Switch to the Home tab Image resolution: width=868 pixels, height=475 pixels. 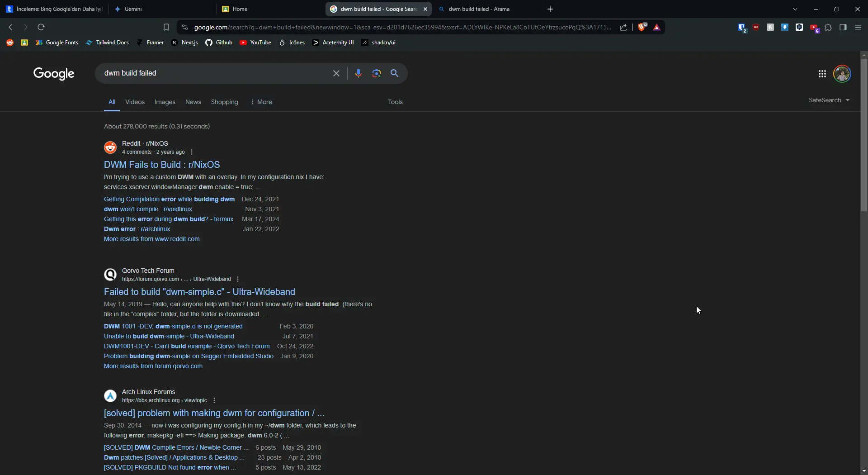coord(270,9)
